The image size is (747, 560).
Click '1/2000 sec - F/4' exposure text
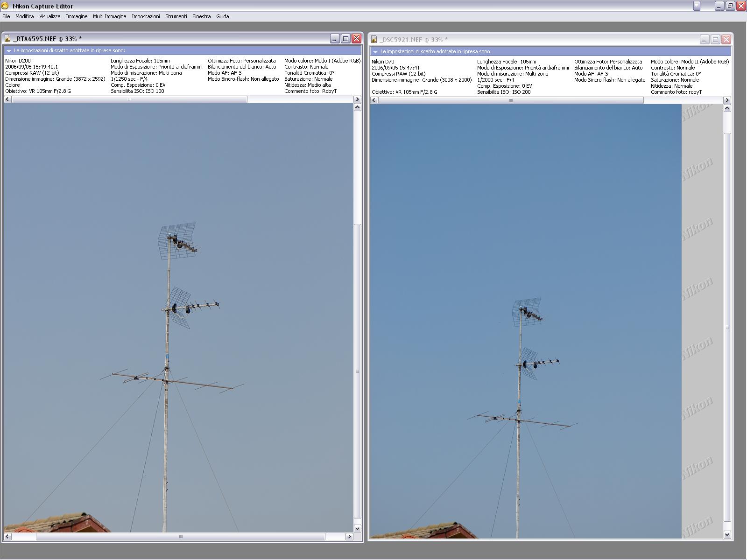[496, 80]
